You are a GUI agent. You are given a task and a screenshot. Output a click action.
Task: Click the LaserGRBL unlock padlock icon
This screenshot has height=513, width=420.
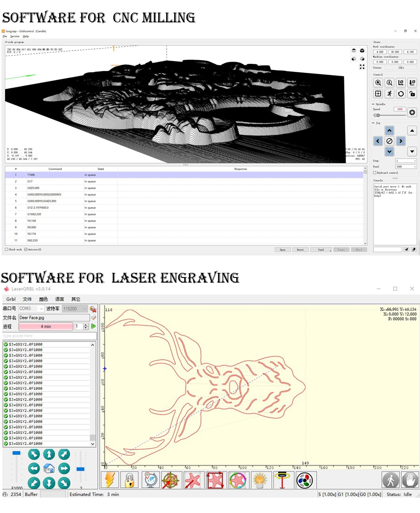pos(129,481)
